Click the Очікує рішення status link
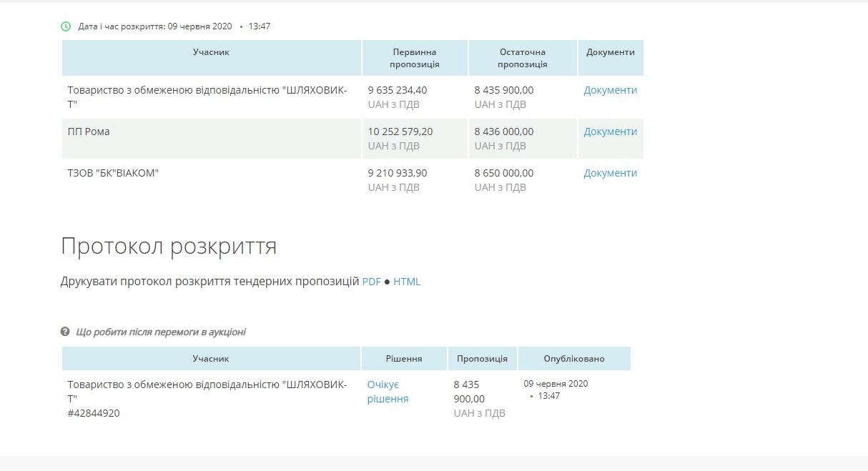 (388, 392)
